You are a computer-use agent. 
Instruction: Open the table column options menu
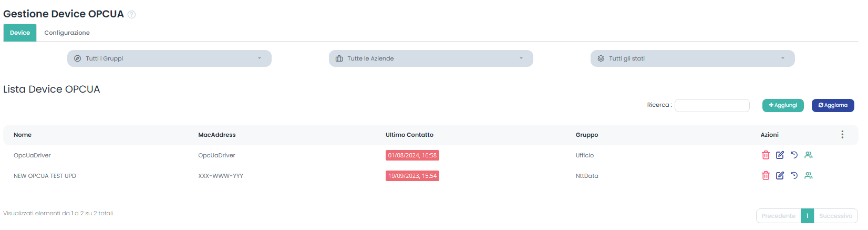842,135
